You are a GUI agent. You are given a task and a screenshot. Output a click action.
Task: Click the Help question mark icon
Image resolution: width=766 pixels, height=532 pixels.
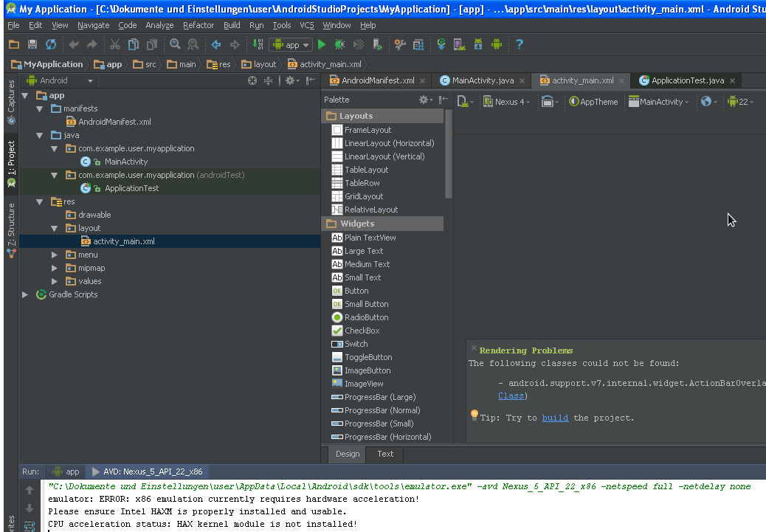(520, 44)
